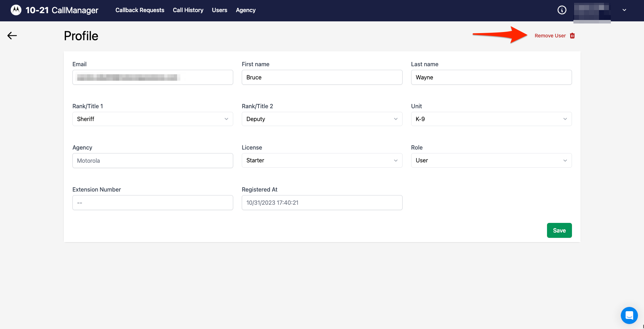Click the Agency field showing Motorola

(x=153, y=161)
